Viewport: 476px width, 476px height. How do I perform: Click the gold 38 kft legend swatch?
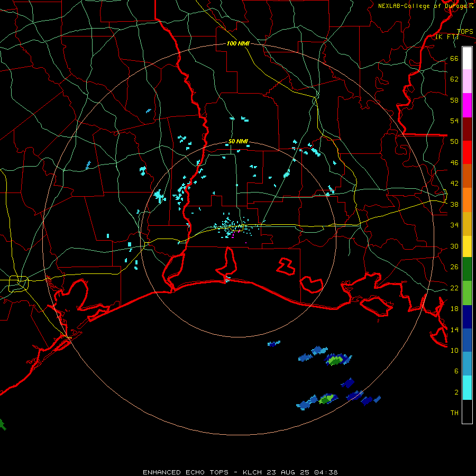point(467,224)
